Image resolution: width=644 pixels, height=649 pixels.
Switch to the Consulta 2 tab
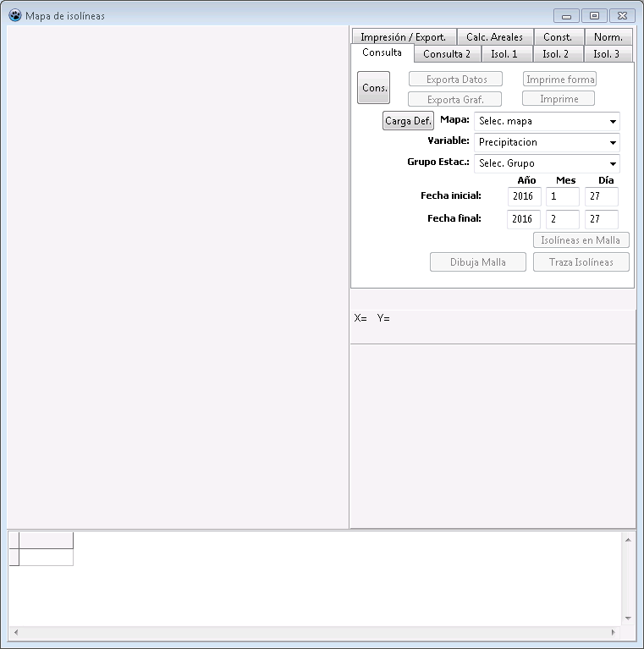pos(447,54)
